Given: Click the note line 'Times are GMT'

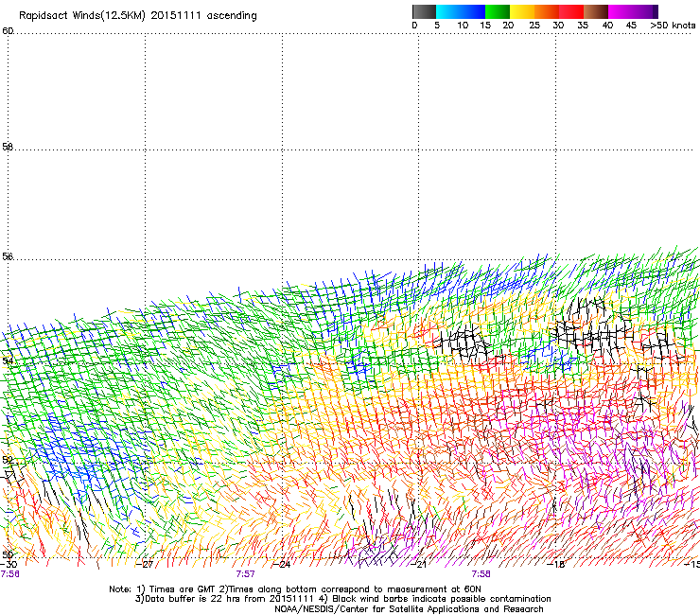Looking at the screenshot, I should (x=183, y=589).
